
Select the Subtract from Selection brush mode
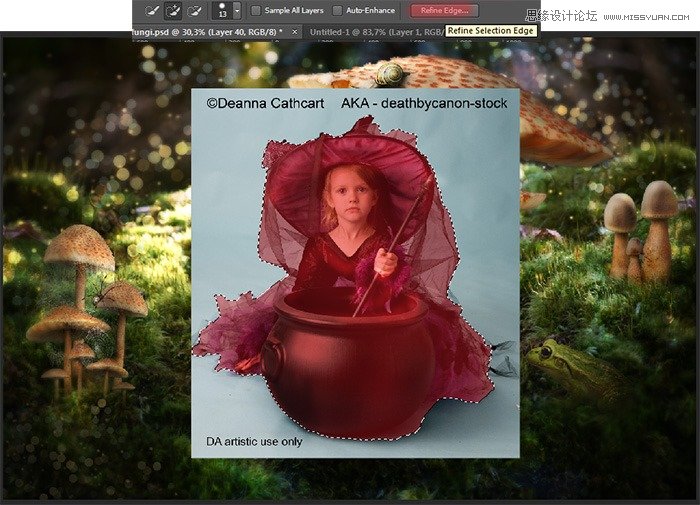tap(195, 11)
